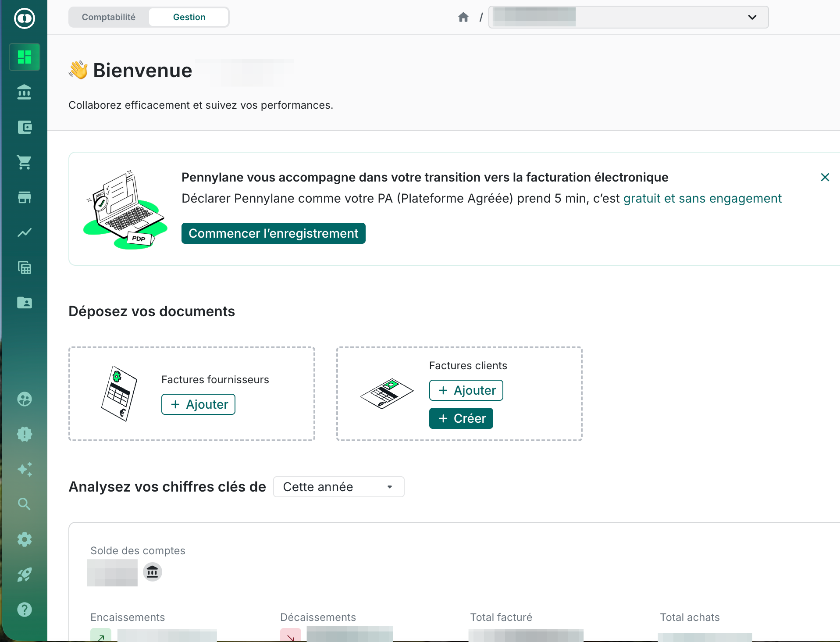Open the rocket onboarding icon

pyautogui.click(x=25, y=574)
